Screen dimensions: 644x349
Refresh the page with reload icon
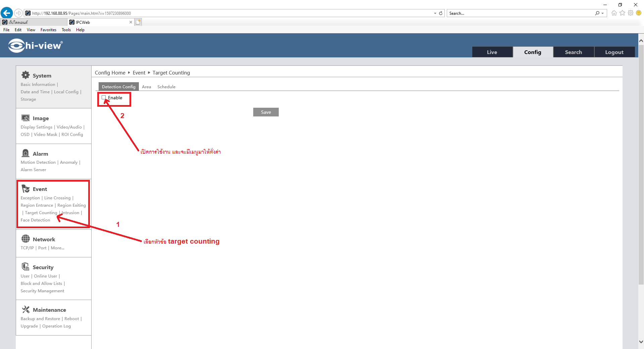[441, 13]
